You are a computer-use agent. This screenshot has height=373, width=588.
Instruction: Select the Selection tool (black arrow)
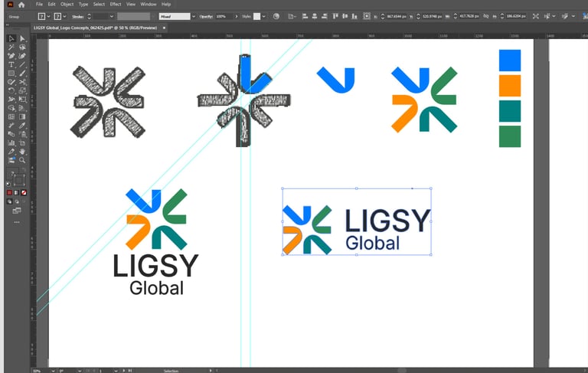pos(11,38)
